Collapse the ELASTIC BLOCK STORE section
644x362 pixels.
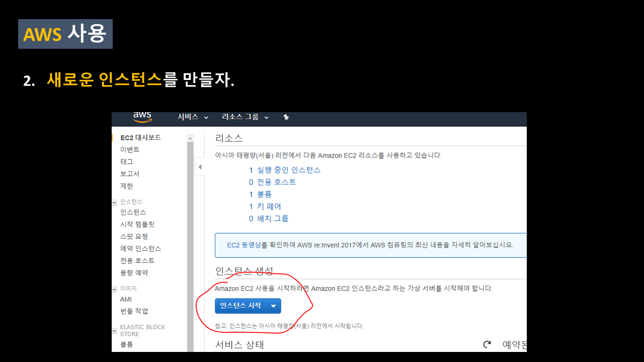[x=114, y=331]
